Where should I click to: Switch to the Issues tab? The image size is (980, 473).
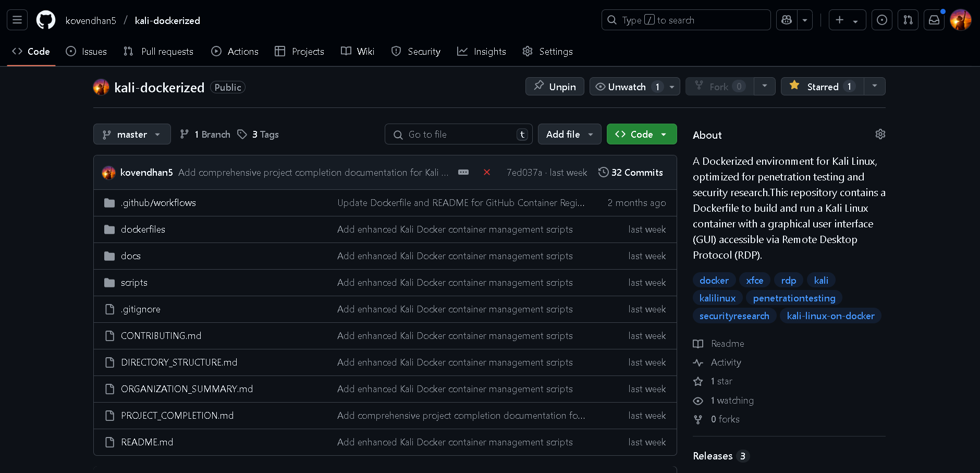point(87,51)
